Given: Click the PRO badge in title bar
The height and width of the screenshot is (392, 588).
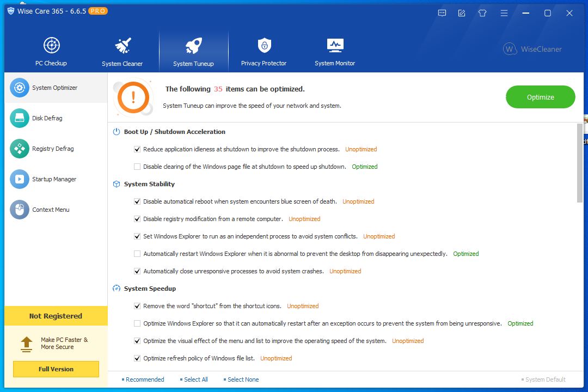Looking at the screenshot, I should click(98, 11).
